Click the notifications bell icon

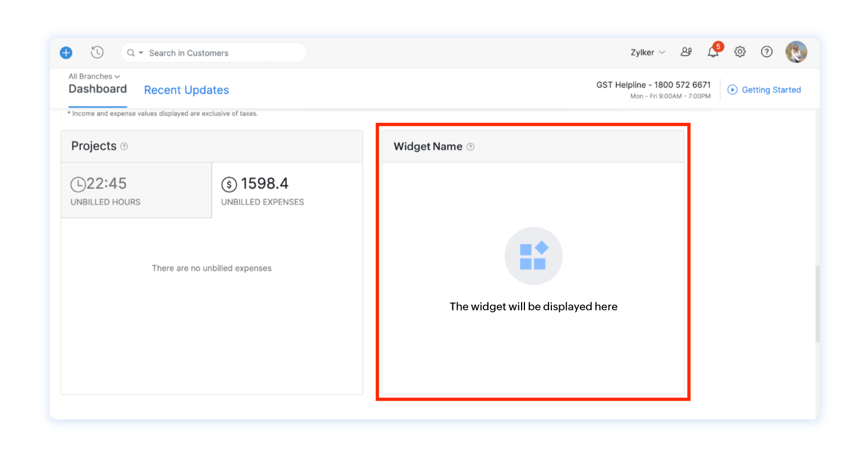tap(712, 52)
